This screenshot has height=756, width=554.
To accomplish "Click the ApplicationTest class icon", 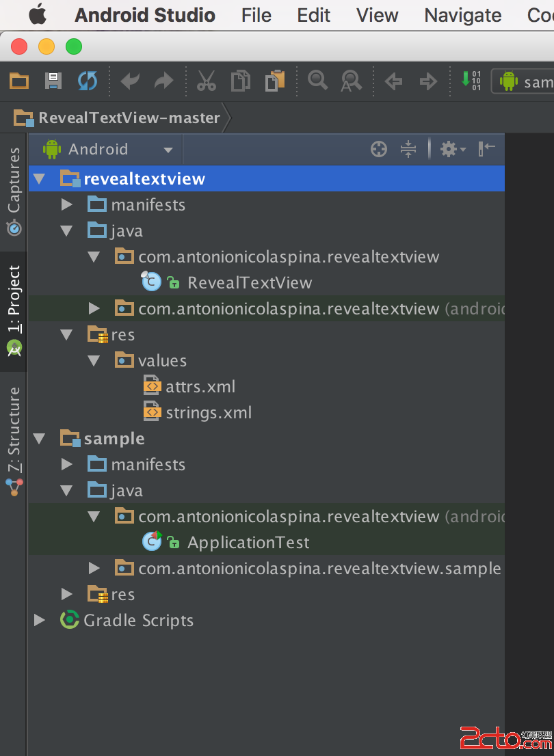I will pyautogui.click(x=152, y=541).
